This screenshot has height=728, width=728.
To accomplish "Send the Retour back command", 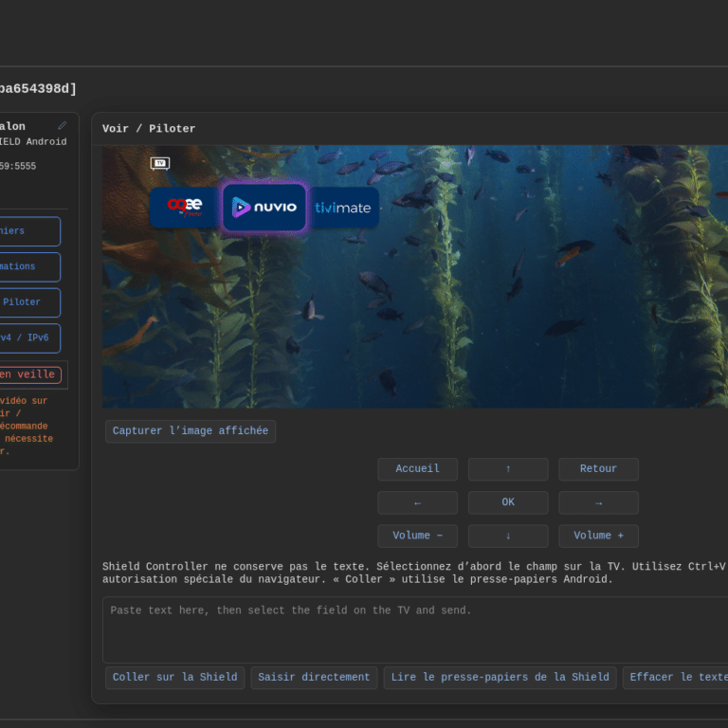I will pos(598,469).
